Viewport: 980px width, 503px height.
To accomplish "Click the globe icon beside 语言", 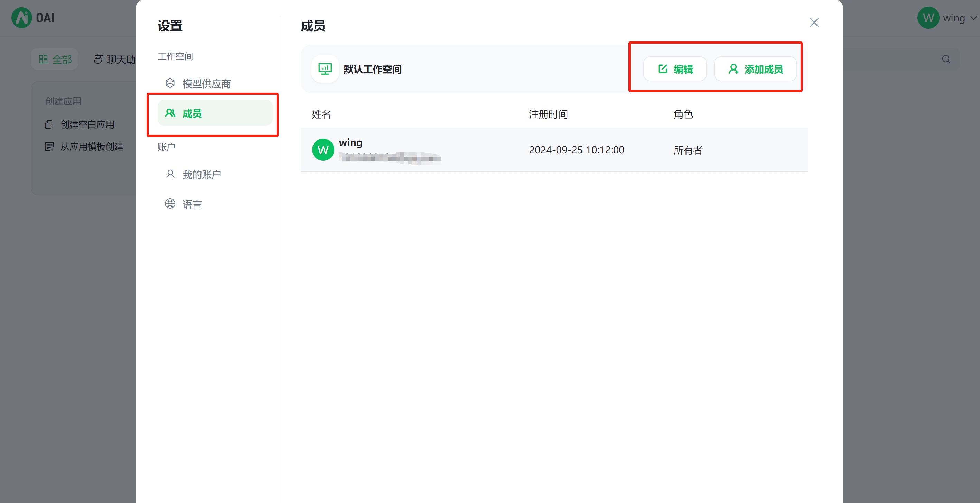I will coord(170,204).
